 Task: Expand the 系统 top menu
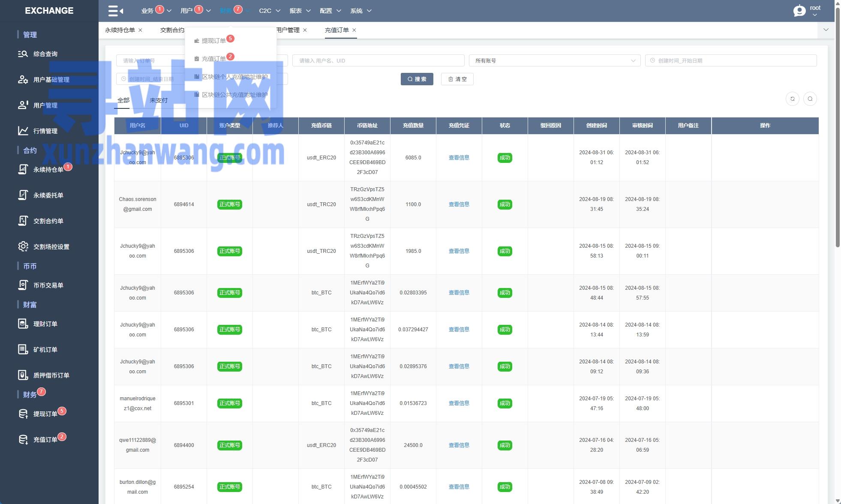click(360, 11)
